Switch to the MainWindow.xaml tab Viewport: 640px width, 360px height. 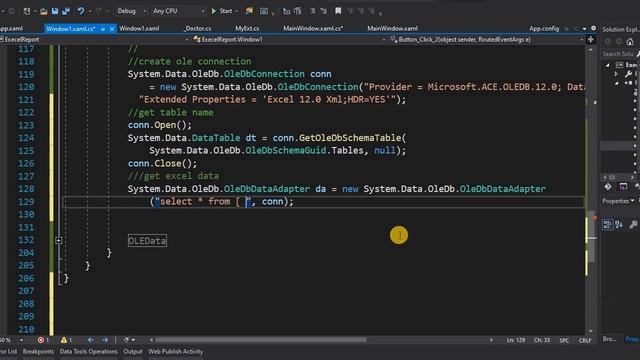(x=392, y=29)
